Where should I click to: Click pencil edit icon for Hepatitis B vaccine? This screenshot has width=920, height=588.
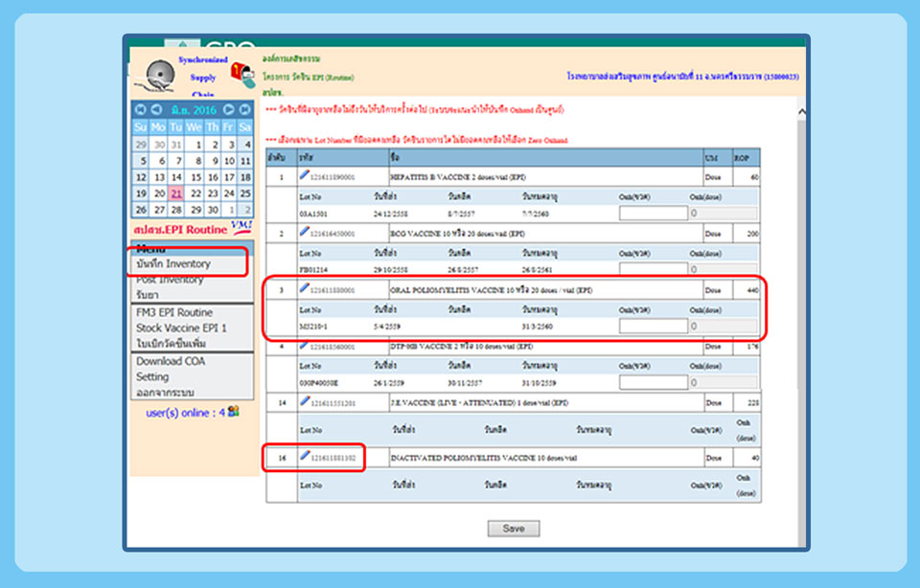(304, 175)
